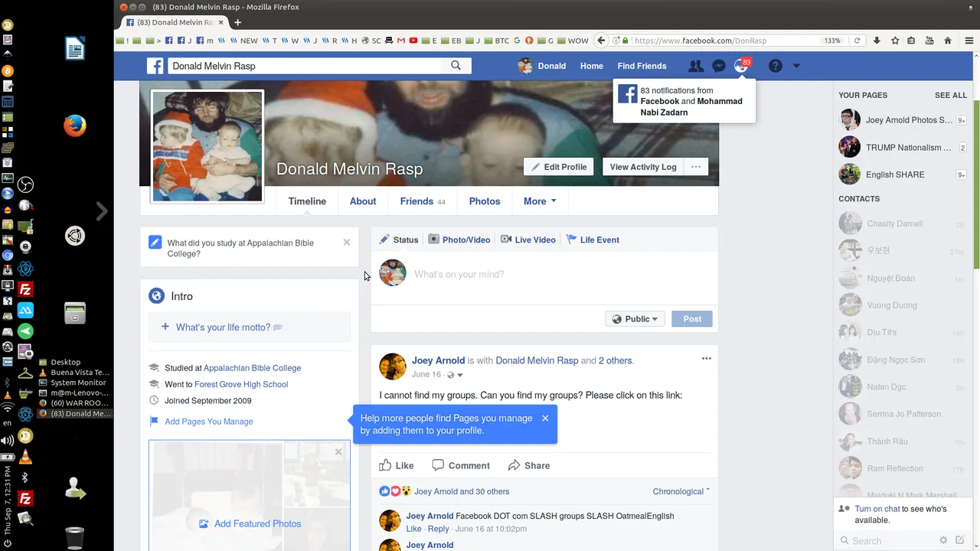Open the Friends 44 tab
The width and height of the screenshot is (980, 551).
coord(423,201)
